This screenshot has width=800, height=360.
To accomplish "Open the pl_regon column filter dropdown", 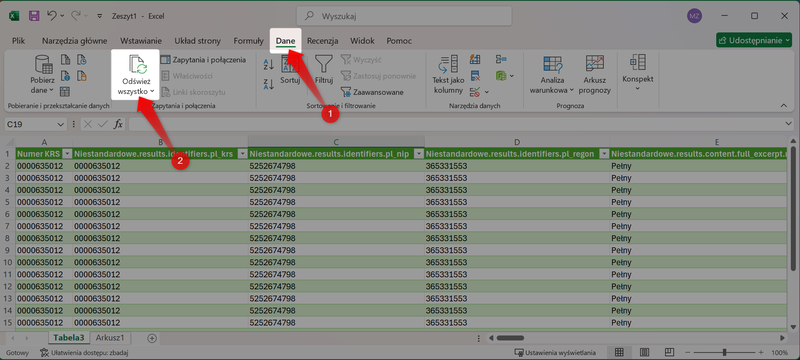I will (x=604, y=153).
